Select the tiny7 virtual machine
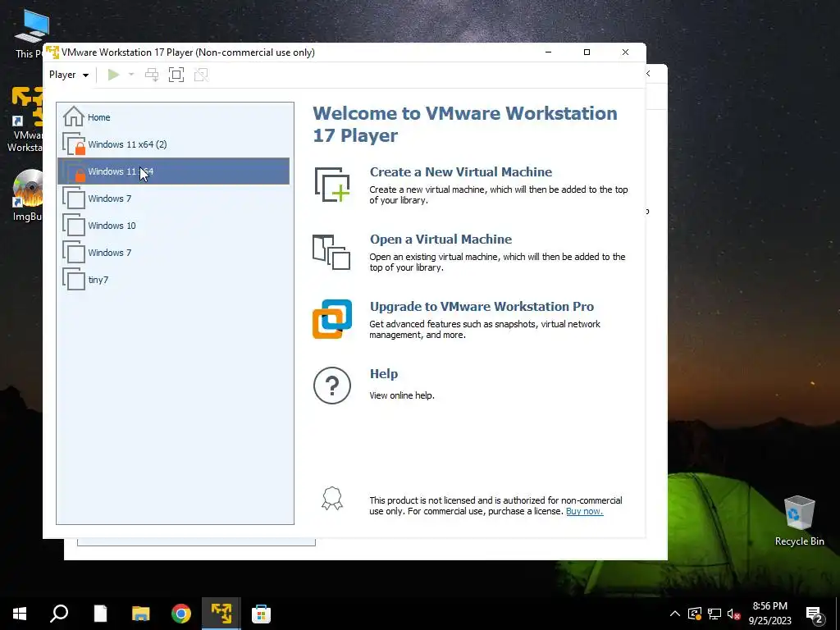This screenshot has width=840, height=630. coord(174,280)
